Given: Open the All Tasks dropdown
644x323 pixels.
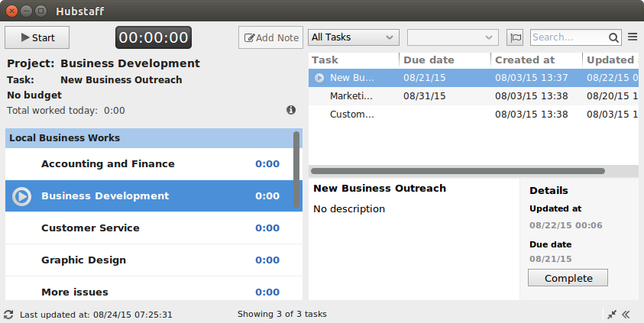Looking at the screenshot, I should coord(354,37).
